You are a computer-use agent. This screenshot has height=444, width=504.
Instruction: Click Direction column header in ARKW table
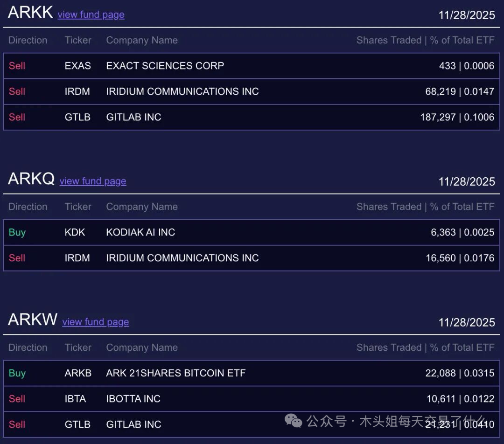tap(28, 348)
